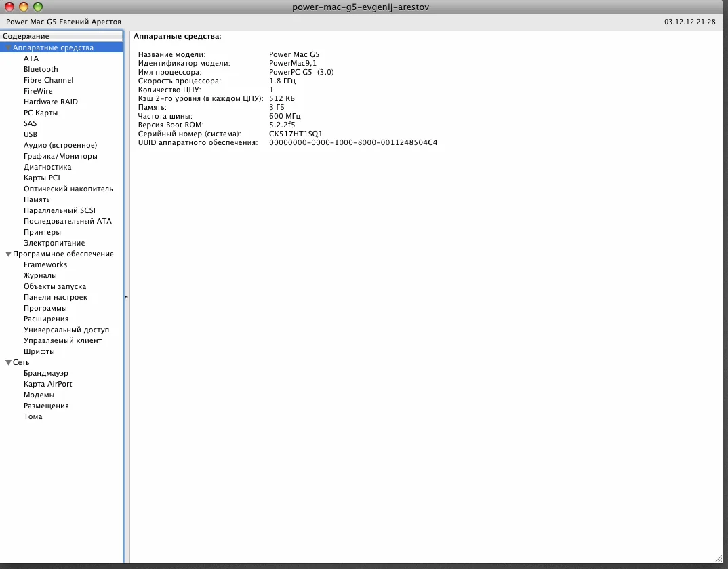The width and height of the screenshot is (728, 569).
Task: Open Frameworks in software section
Action: tap(45, 264)
